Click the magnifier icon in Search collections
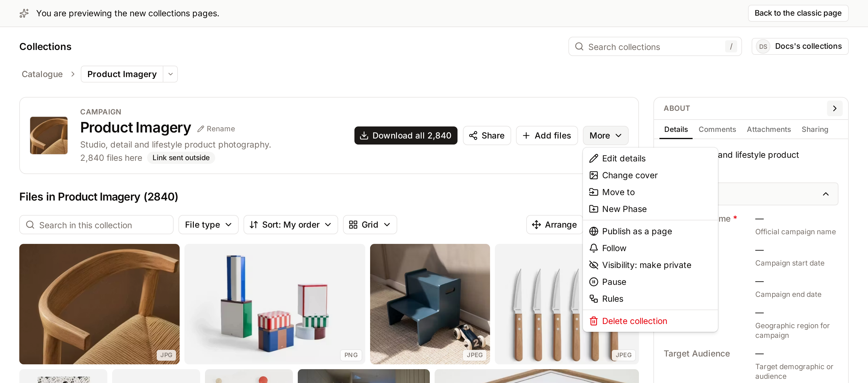868x383 pixels. tap(579, 46)
